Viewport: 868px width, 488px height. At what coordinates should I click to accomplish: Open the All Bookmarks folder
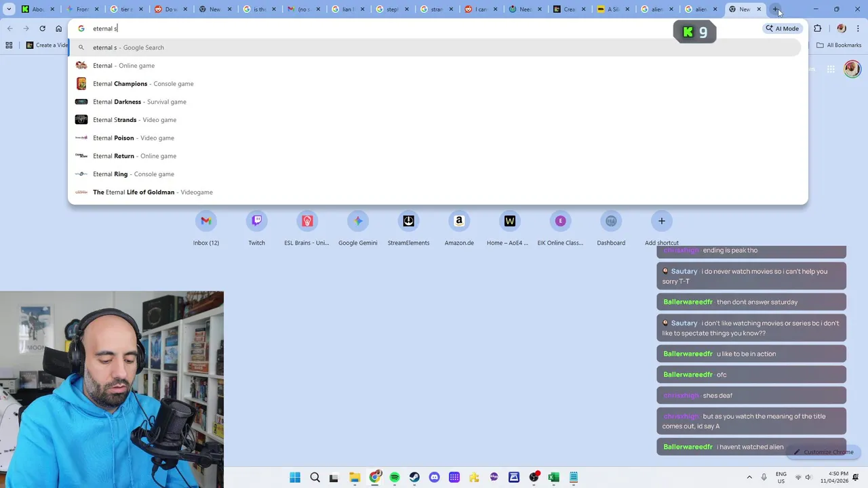pos(839,45)
